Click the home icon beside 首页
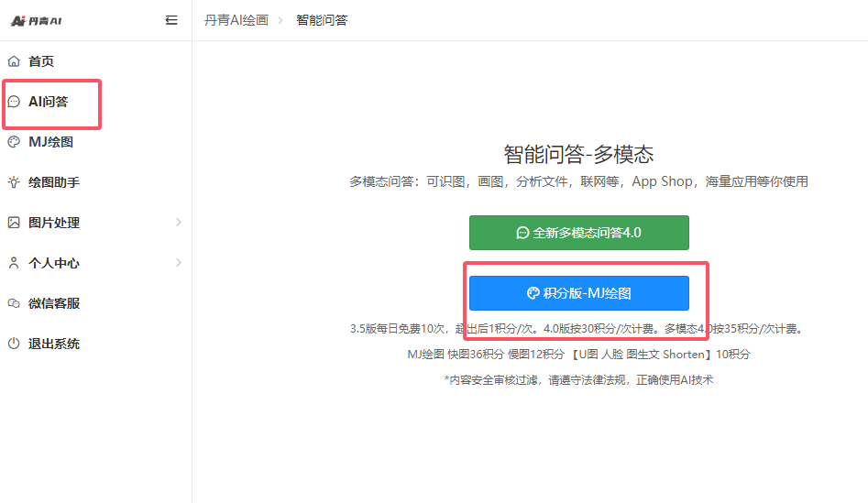The width and height of the screenshot is (868, 503). tap(14, 61)
